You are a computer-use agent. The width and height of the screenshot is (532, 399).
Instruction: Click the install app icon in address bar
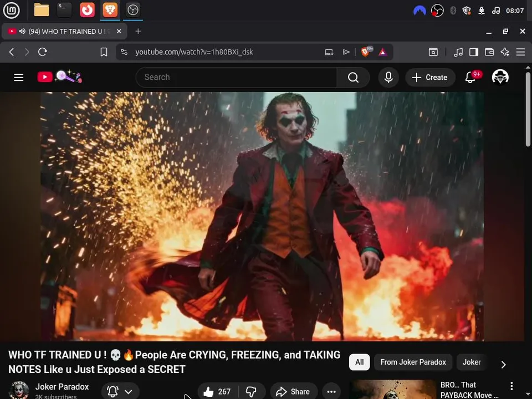click(329, 52)
